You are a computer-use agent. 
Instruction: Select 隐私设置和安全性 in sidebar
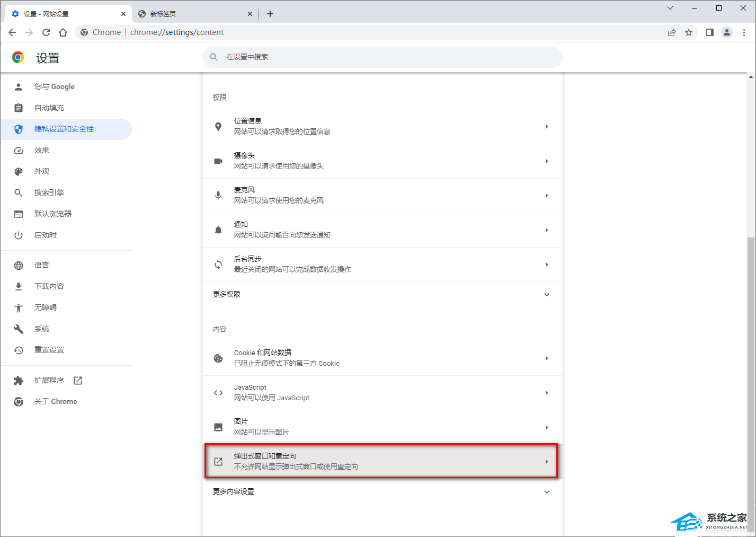point(66,129)
